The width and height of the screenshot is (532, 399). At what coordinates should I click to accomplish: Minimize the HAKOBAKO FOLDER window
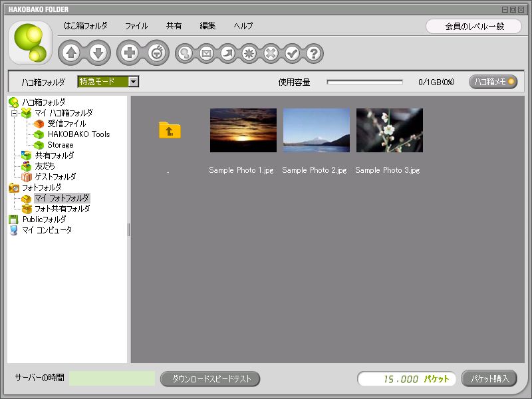pos(505,9)
